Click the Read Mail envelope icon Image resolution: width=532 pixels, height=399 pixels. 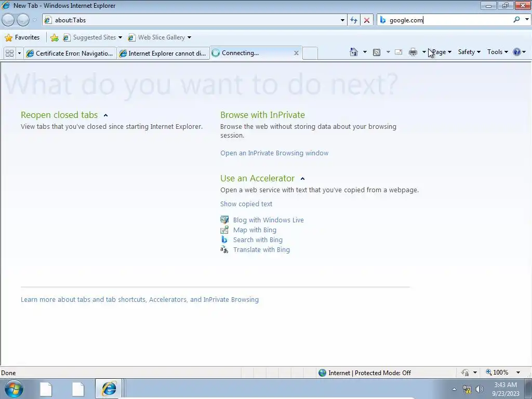(x=398, y=52)
